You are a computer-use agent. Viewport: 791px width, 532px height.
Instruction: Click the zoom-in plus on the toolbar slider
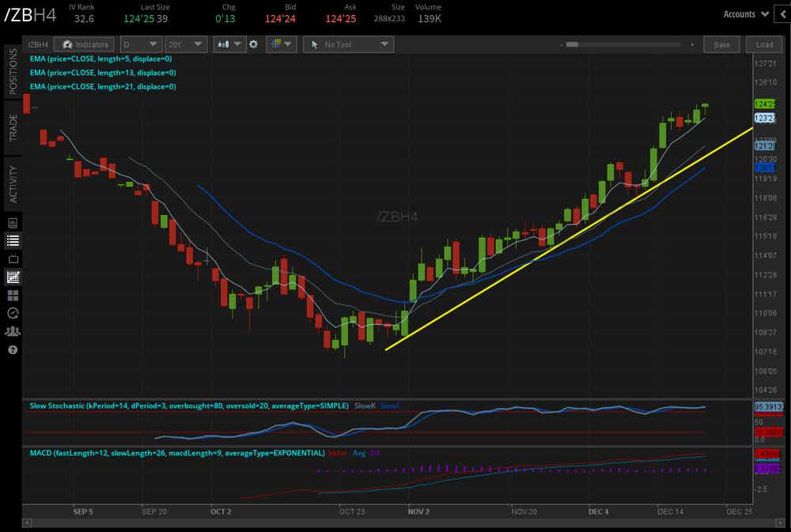[692, 45]
